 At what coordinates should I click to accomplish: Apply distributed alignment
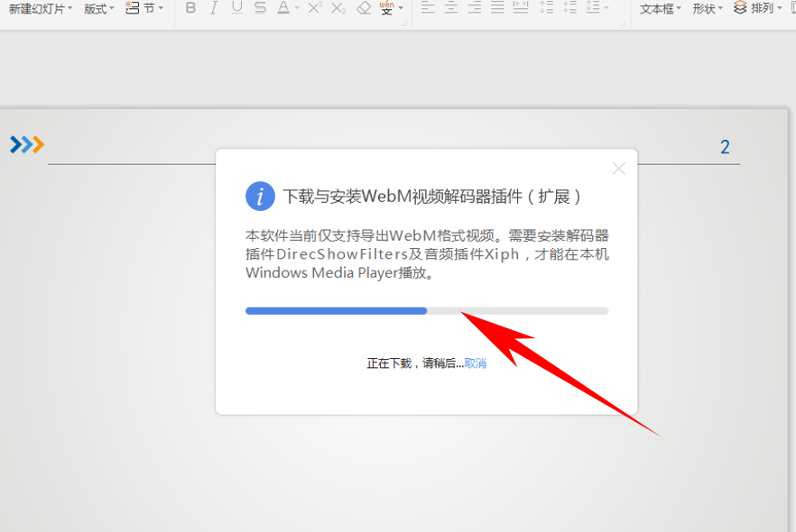click(521, 7)
